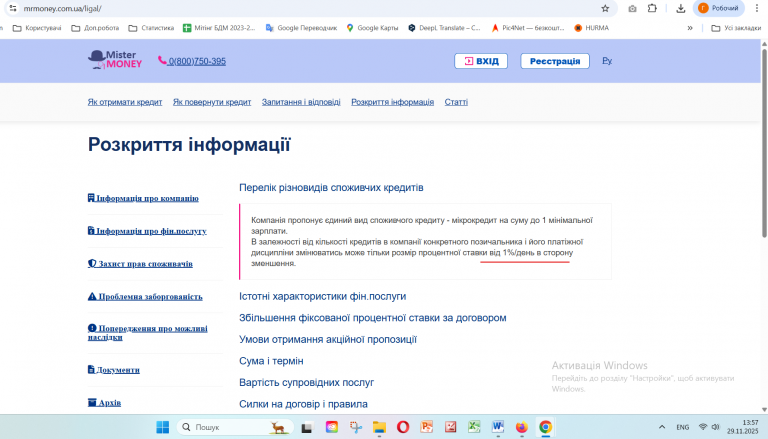
Task: Open Chrome downloads icon
Action: coord(680,8)
